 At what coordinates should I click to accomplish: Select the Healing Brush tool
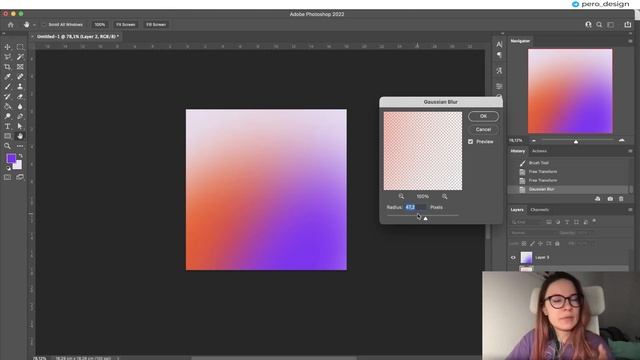coord(20,76)
